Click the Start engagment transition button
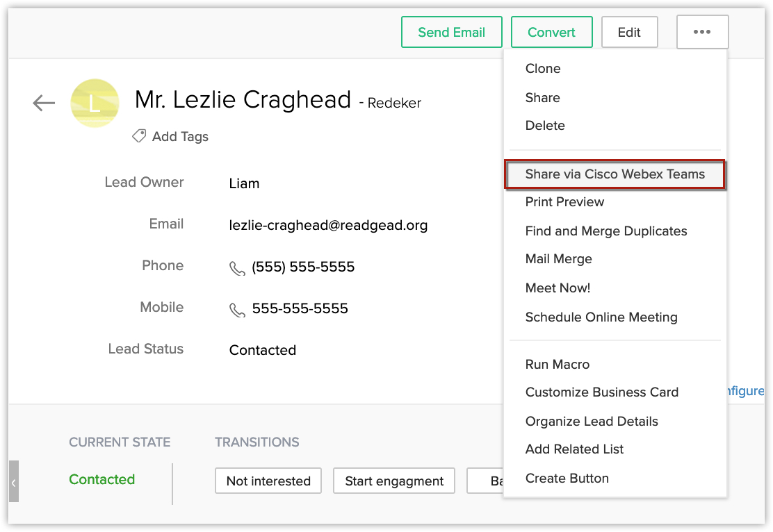Screen dimensions: 773x532 click(394, 481)
